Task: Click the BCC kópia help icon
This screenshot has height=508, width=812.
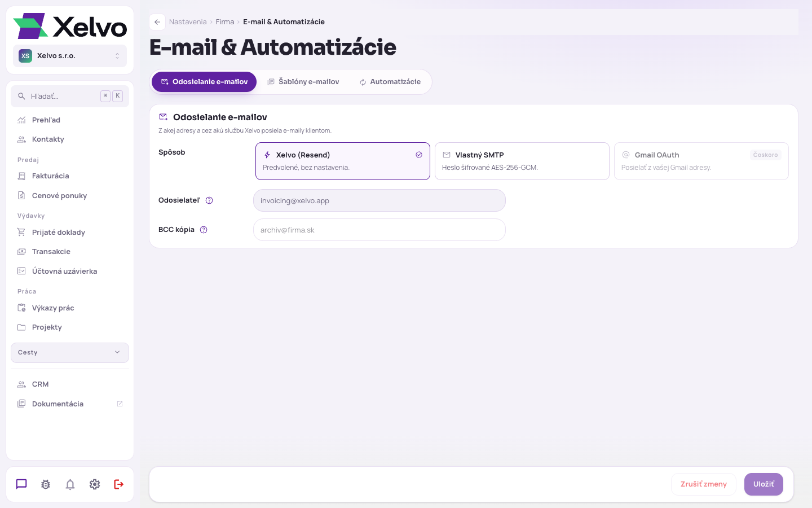Action: click(204, 230)
